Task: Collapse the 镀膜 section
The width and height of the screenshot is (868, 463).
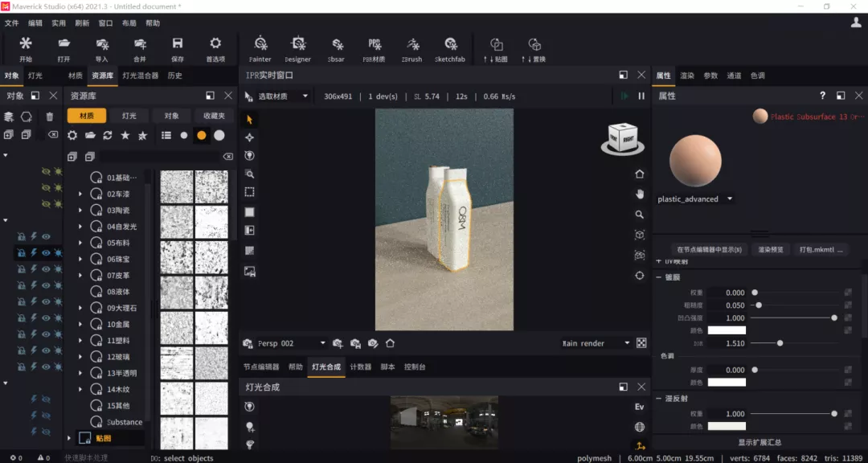Action: [x=659, y=277]
